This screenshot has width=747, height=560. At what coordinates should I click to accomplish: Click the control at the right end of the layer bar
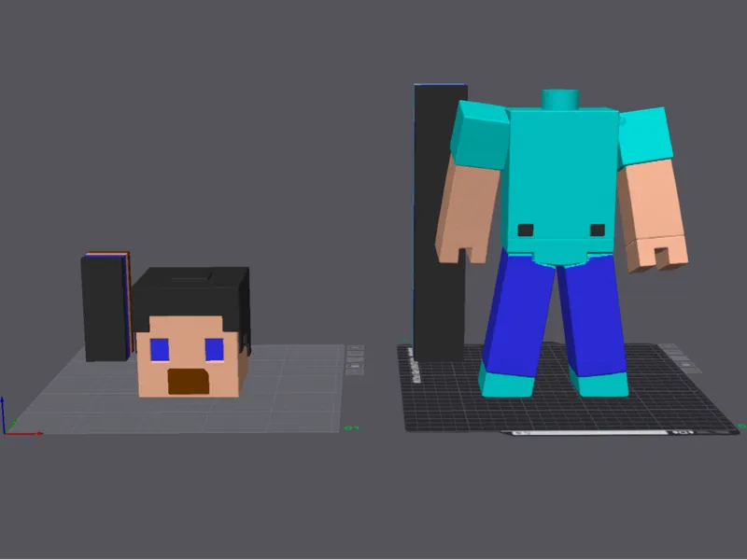682,432
